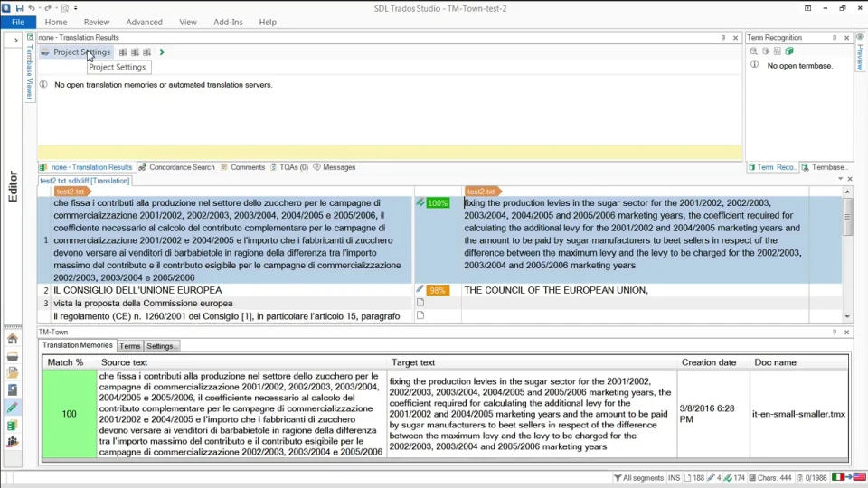Select the Term Reco.. tab
The image size is (868, 488).
[772, 167]
